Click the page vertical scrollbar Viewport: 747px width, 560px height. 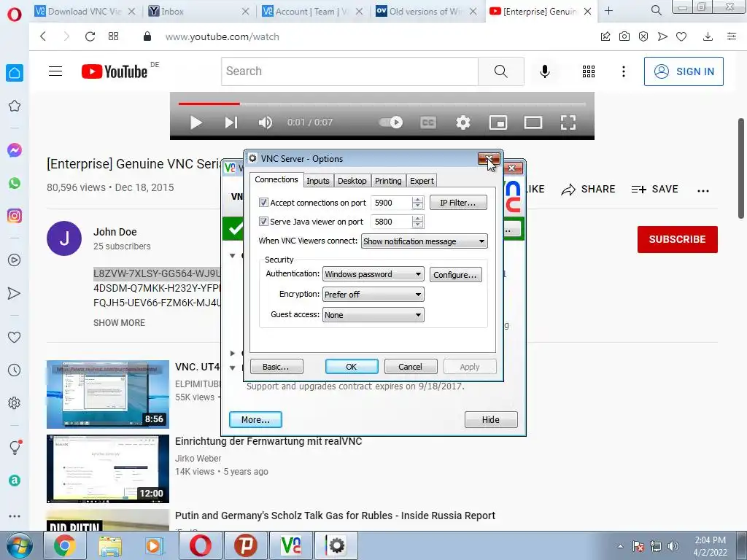pos(741,168)
